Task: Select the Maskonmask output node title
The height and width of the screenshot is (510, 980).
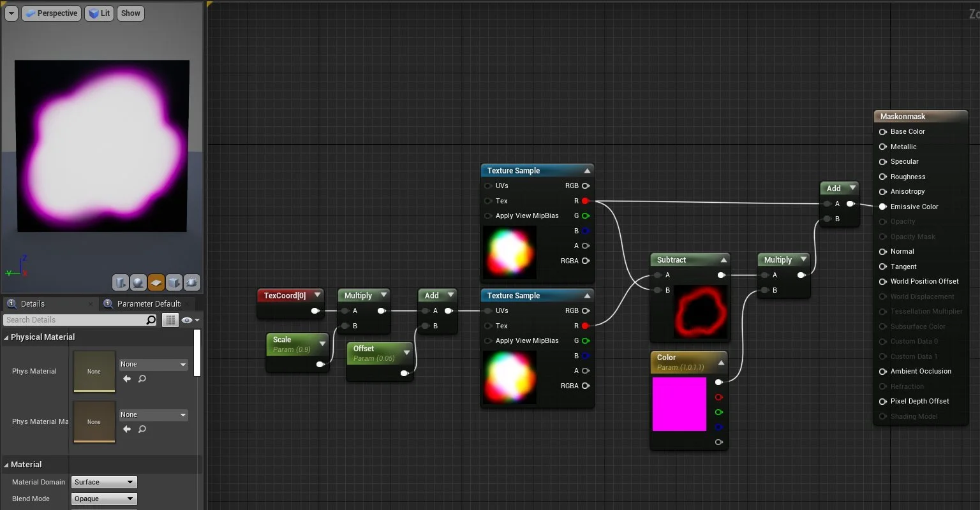Action: [x=903, y=117]
